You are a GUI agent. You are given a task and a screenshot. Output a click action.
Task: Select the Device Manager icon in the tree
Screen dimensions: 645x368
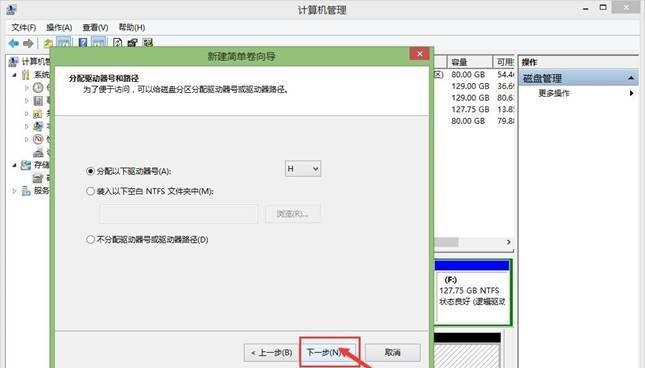tap(38, 152)
